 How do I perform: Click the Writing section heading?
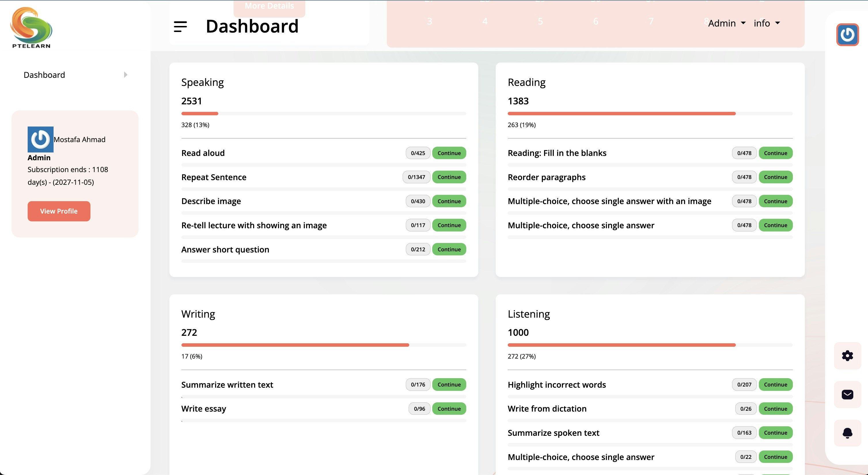(x=198, y=314)
